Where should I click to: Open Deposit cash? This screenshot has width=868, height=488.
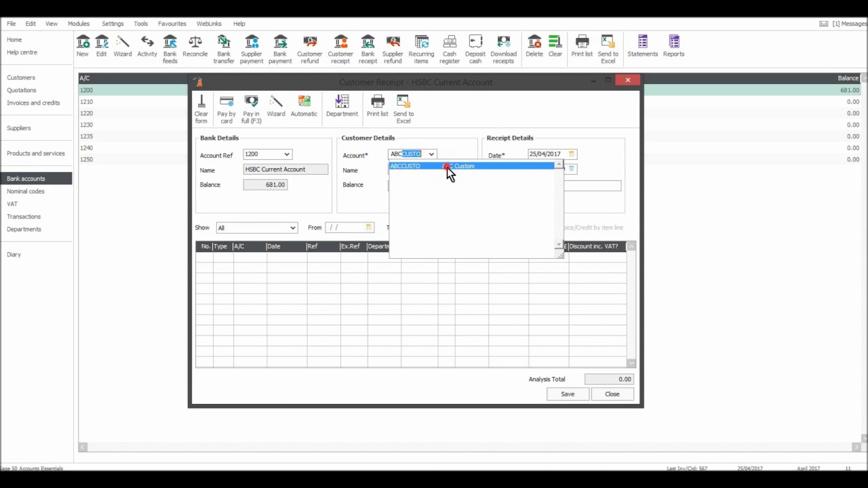[475, 49]
